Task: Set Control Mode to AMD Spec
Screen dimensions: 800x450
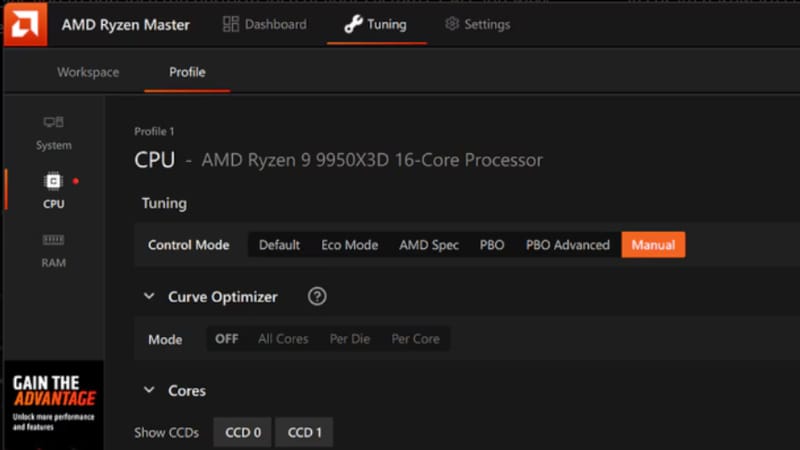Action: pyautogui.click(x=429, y=245)
